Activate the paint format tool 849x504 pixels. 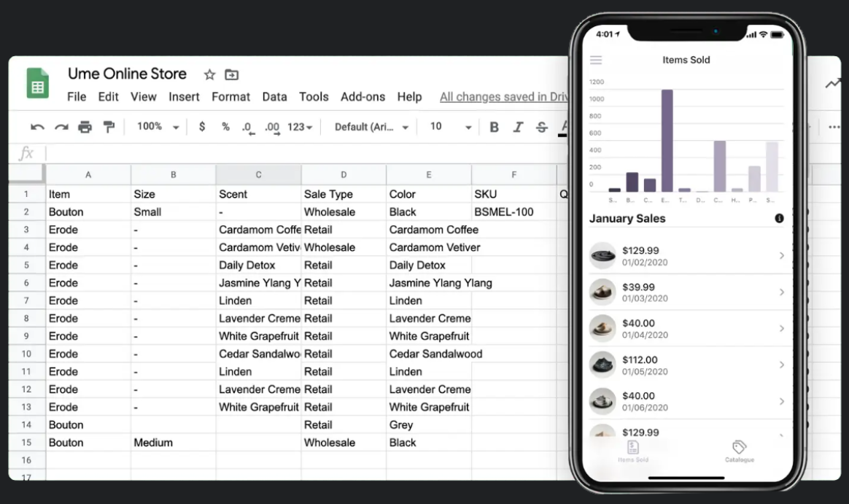pos(109,127)
